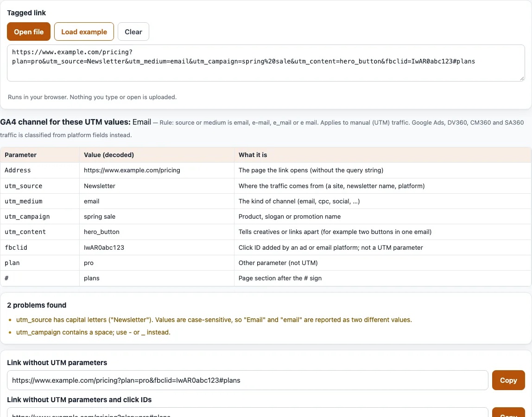Click 'Page section after the # sign' description
The height and width of the screenshot is (417, 532).
point(280,278)
